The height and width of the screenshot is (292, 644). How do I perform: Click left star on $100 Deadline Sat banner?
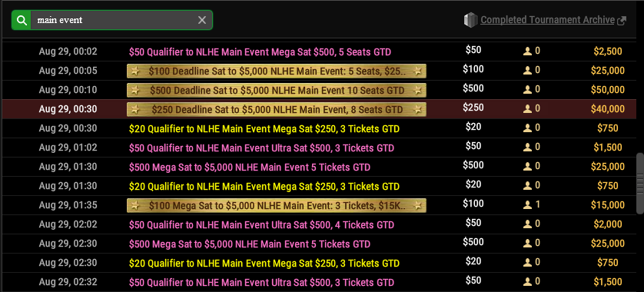point(135,71)
